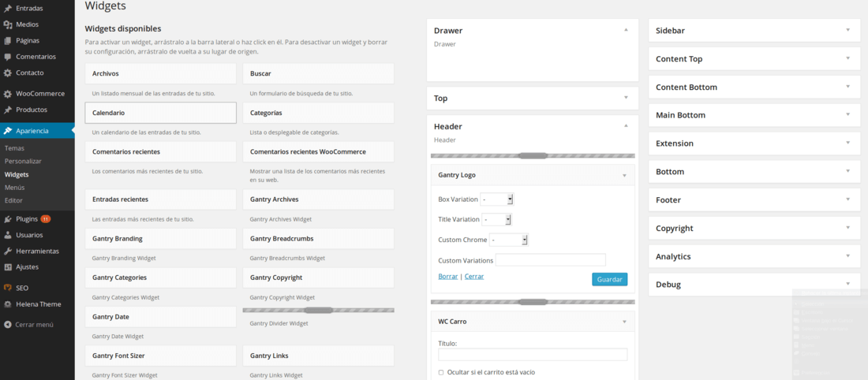Image resolution: width=868 pixels, height=380 pixels.
Task: Click the Cerrar link in Gantry Logo
Action: 474,276
